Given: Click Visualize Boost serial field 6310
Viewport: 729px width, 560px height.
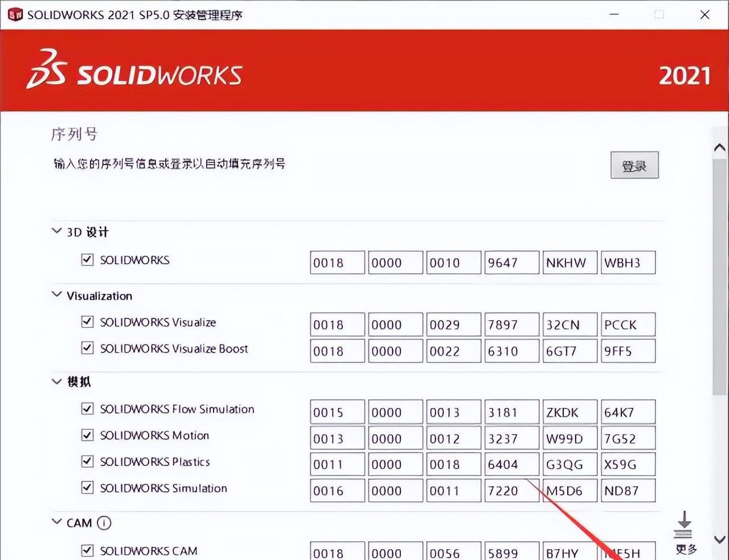Looking at the screenshot, I should coord(511,351).
